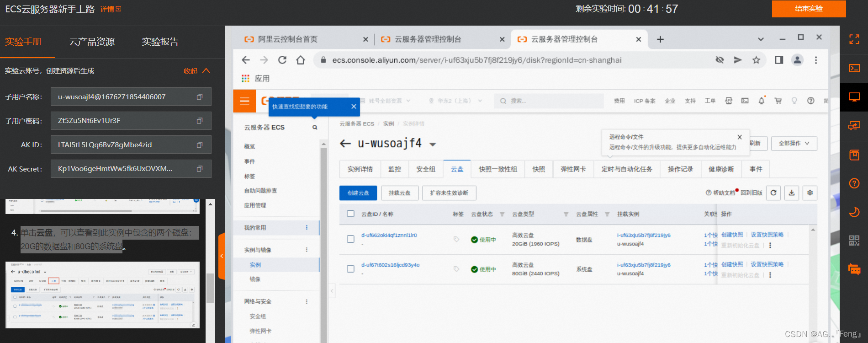Close the 快速查找您想要的功能 tooltip
Viewport: 868px width, 343px height.
coord(354,107)
